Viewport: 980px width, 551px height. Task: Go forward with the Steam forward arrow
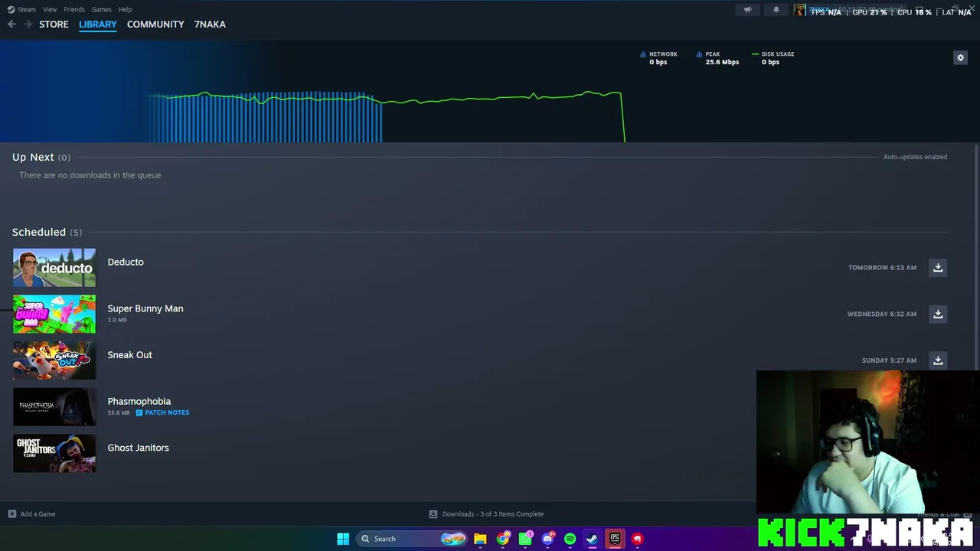coord(28,24)
